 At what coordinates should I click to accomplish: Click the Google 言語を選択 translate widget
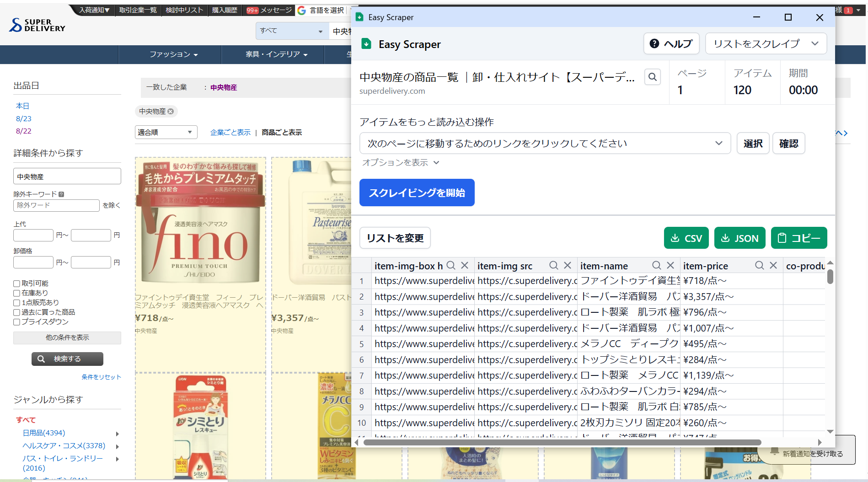click(321, 10)
